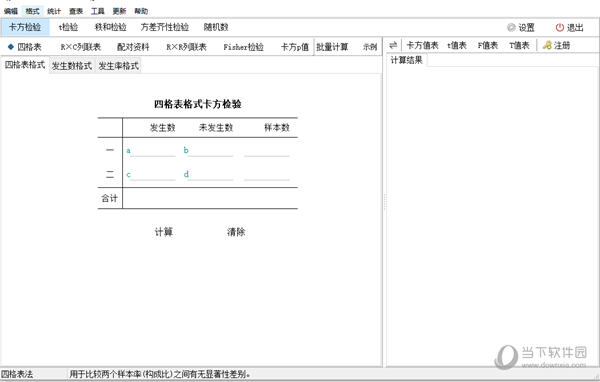Click the 注册 key icon
Image resolution: width=600 pixels, height=382 pixels.
547,45
